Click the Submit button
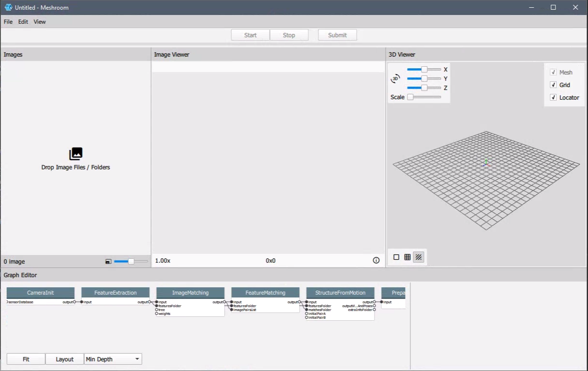The height and width of the screenshot is (371, 588). coord(337,35)
